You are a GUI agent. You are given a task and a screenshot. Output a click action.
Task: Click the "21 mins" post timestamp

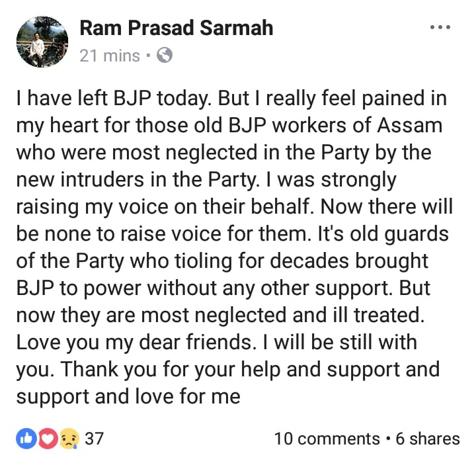tap(110, 56)
